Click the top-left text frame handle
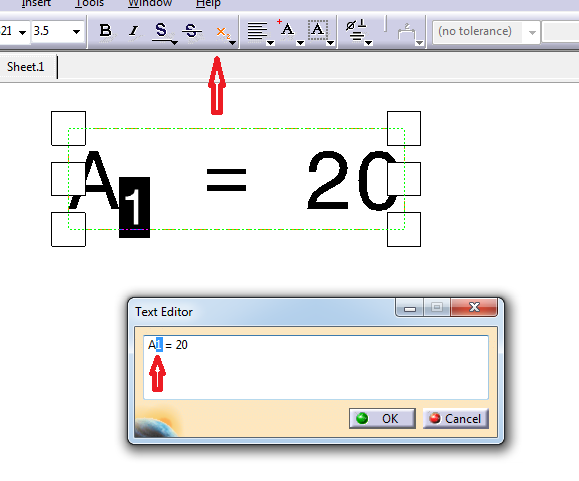This screenshot has height=481, width=579. [69, 128]
